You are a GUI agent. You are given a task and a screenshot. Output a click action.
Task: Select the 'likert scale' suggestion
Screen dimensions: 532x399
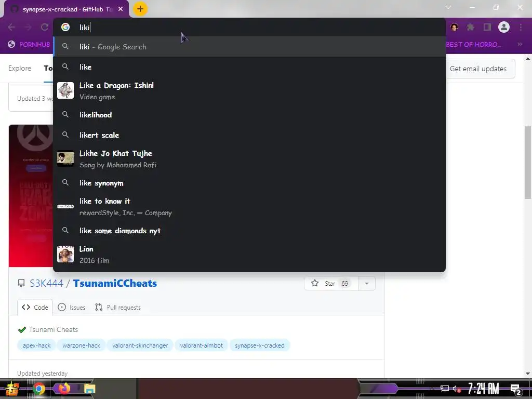click(x=249, y=135)
